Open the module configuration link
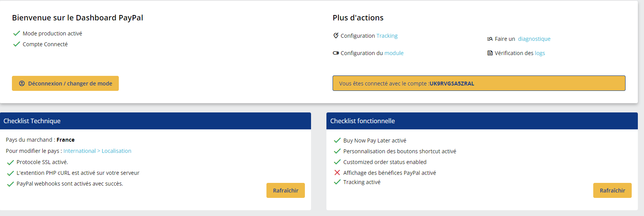Viewport: 644px width, 216px height. tap(394, 53)
